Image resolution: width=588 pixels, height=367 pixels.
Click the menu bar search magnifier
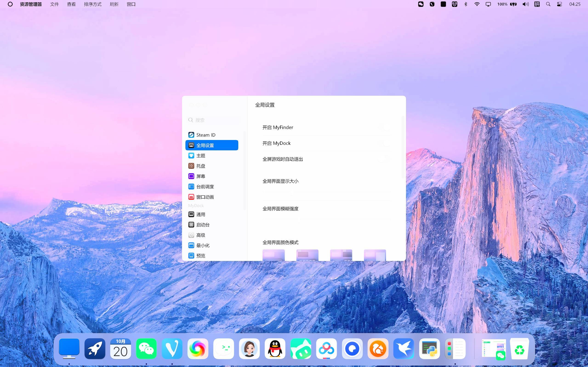tap(548, 4)
